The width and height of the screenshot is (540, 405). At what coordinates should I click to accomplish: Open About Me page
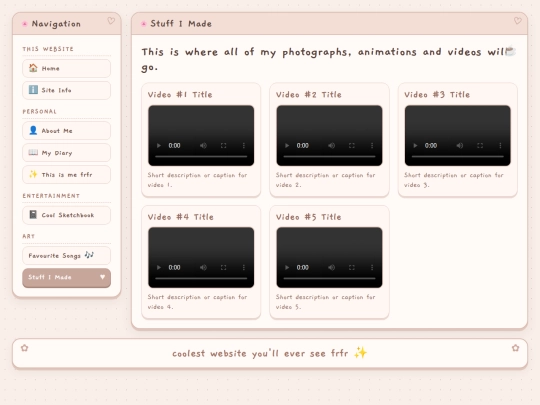(x=66, y=131)
